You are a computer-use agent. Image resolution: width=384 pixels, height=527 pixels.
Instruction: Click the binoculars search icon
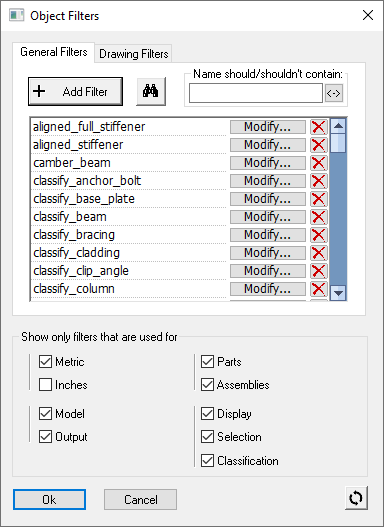(151, 91)
